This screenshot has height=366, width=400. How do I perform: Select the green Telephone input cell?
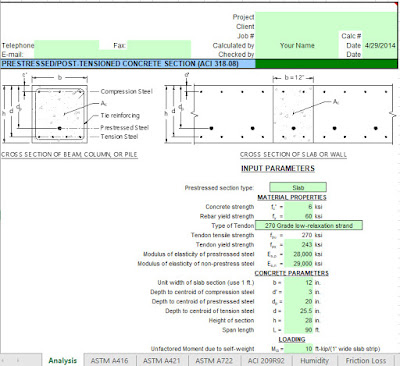[x=67, y=45]
